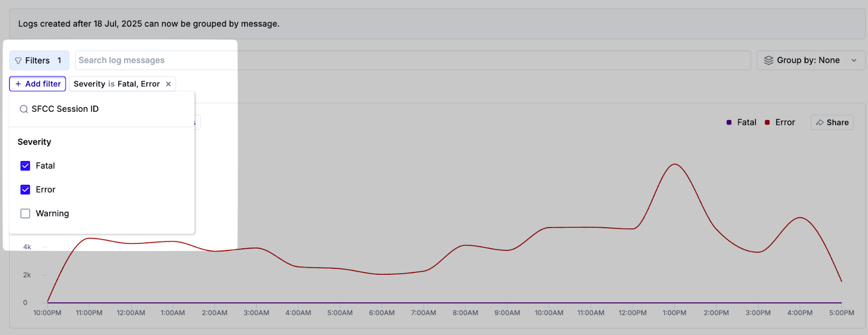
Task: Click the plus icon on Add filter
Action: (18, 84)
